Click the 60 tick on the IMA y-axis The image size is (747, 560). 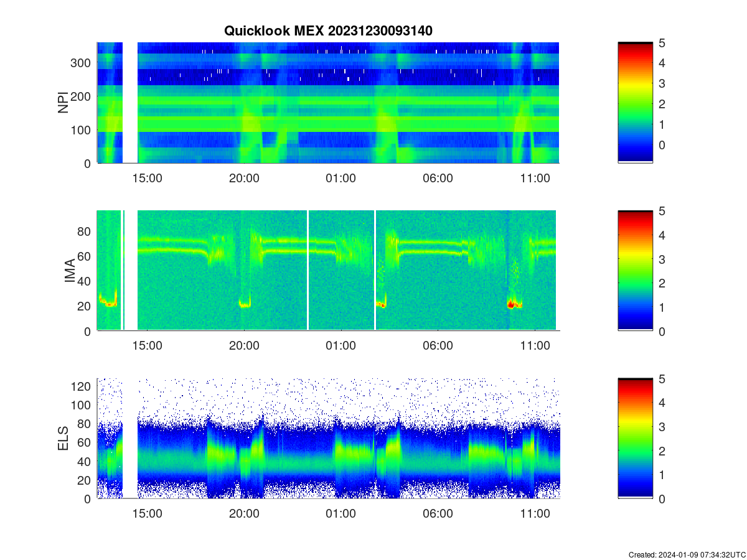(85, 256)
